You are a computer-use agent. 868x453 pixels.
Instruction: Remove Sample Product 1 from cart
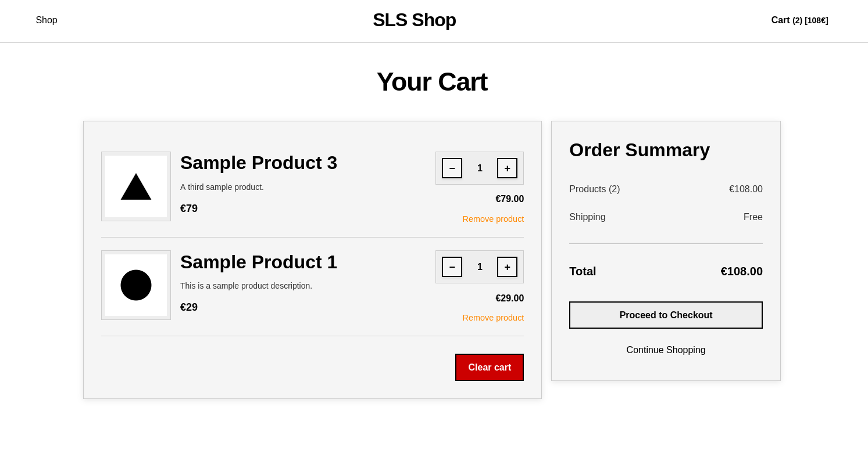[x=492, y=318]
